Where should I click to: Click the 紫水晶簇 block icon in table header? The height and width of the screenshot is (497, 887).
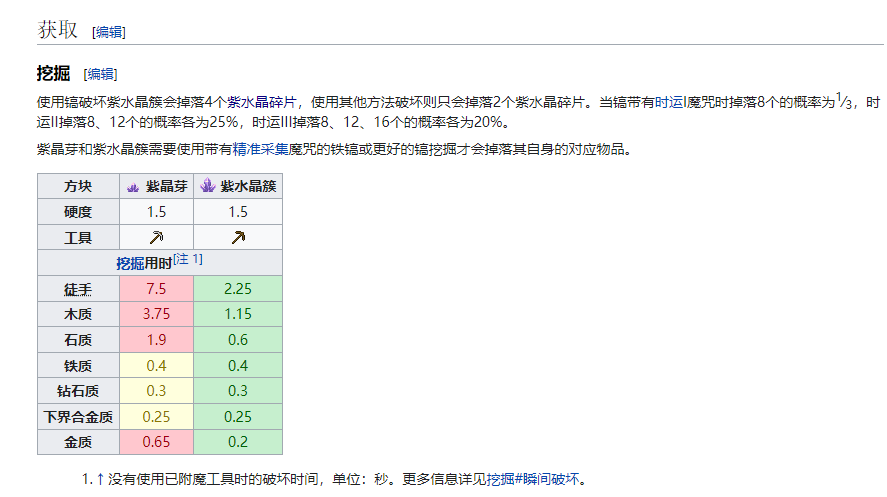click(208, 185)
